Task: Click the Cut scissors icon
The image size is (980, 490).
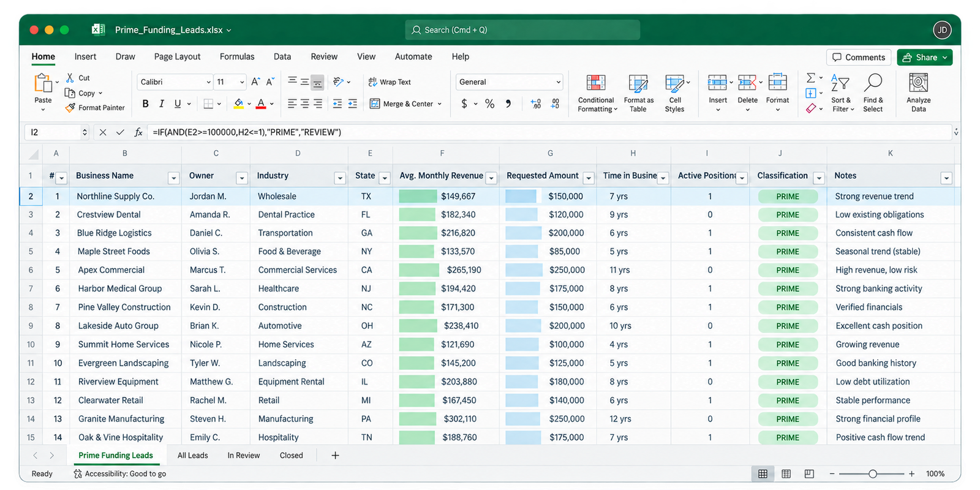Action: pyautogui.click(x=70, y=78)
